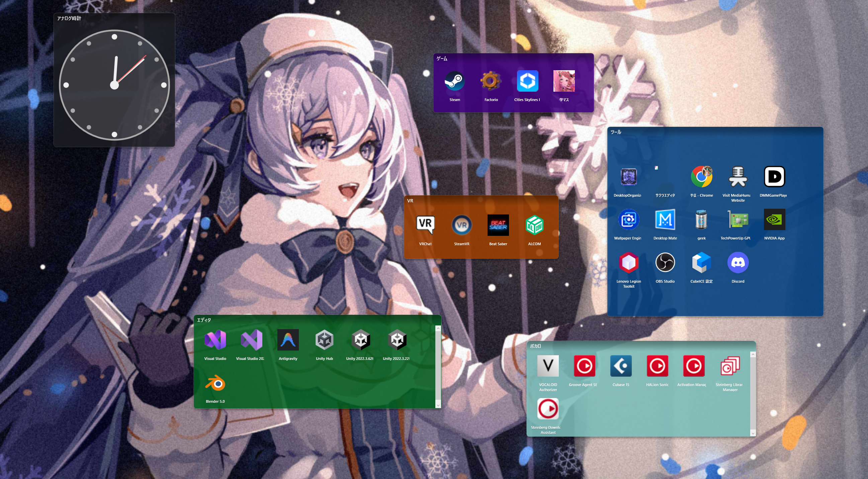
Task: Launch Factorio from the ゲーム group
Action: pyautogui.click(x=491, y=81)
